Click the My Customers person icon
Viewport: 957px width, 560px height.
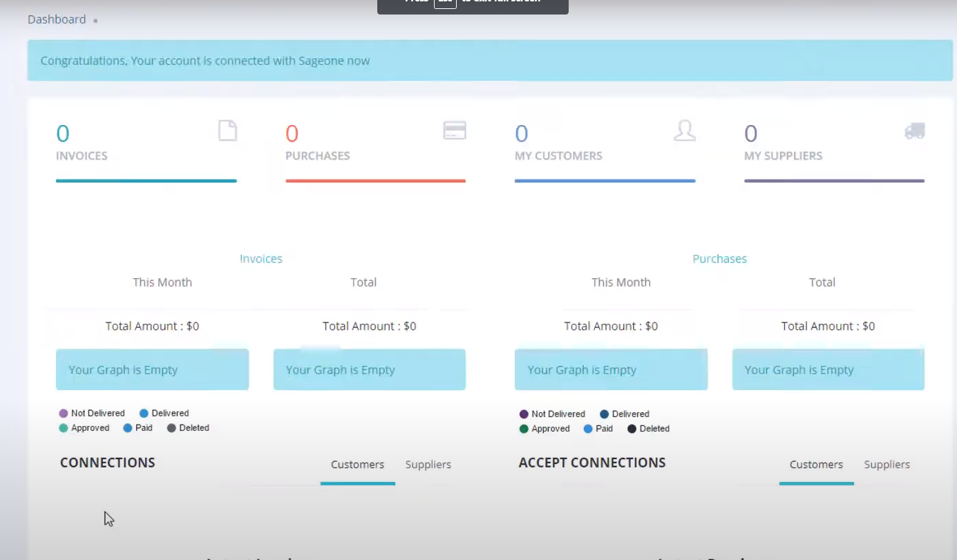tap(685, 131)
